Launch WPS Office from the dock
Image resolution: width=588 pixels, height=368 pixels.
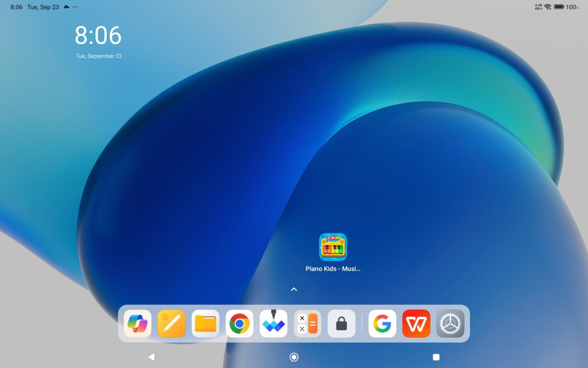click(x=416, y=324)
